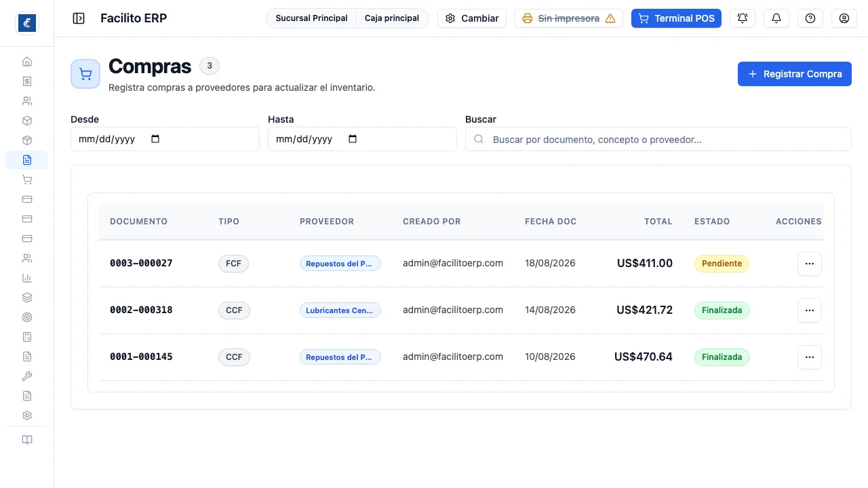Viewport: 868px width, 488px height.
Task: Select document number 0001-000145
Action: click(x=141, y=357)
